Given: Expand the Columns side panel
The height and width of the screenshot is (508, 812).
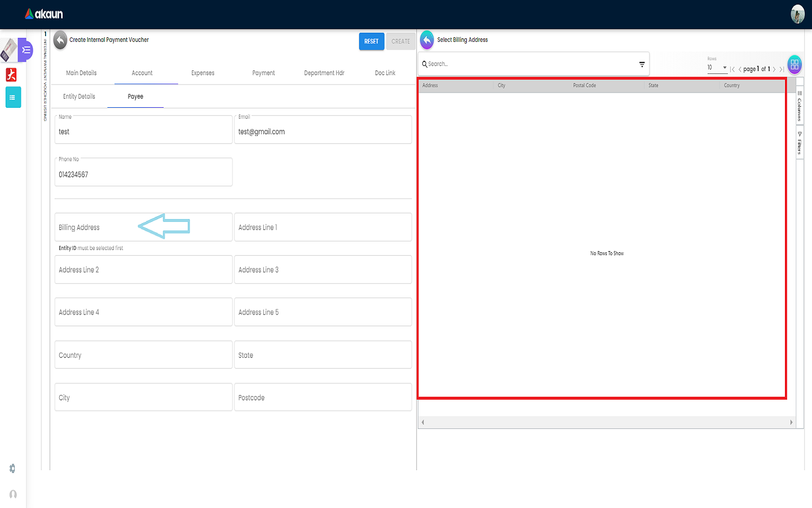Looking at the screenshot, I should tap(800, 106).
